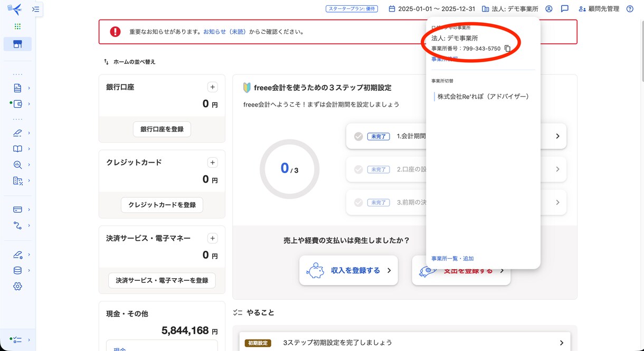Click the 収入を登録する button
The height and width of the screenshot is (351, 644).
coord(348,270)
